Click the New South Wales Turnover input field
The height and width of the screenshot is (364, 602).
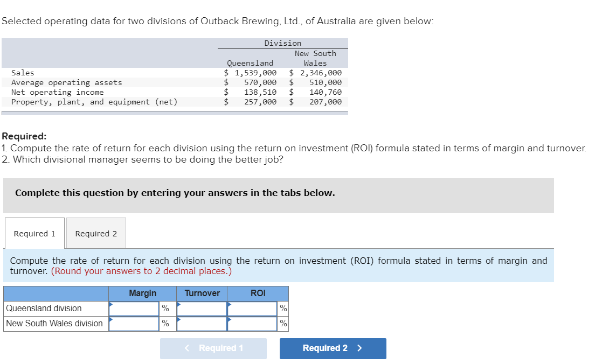coord(202,323)
